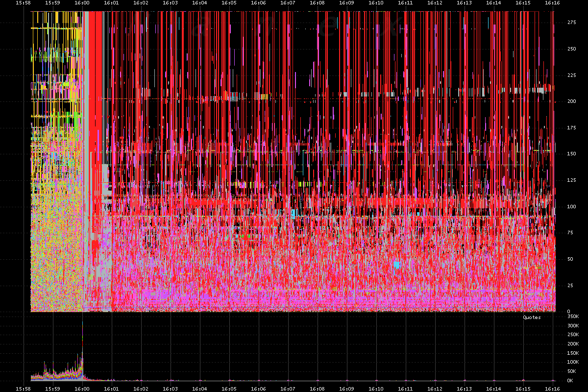This screenshot has height=392, width=588.
Task: Select 16:15 on the bottom time axis
Action: coord(523,389)
